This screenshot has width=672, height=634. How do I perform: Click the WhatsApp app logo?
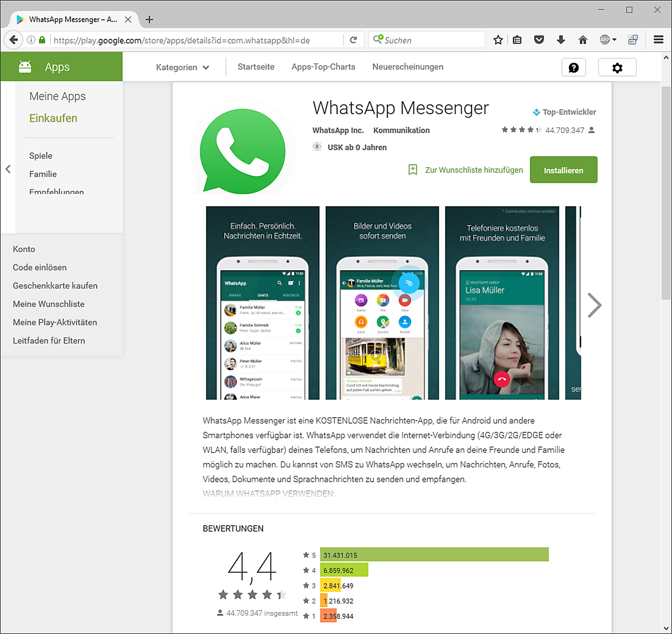click(x=242, y=150)
